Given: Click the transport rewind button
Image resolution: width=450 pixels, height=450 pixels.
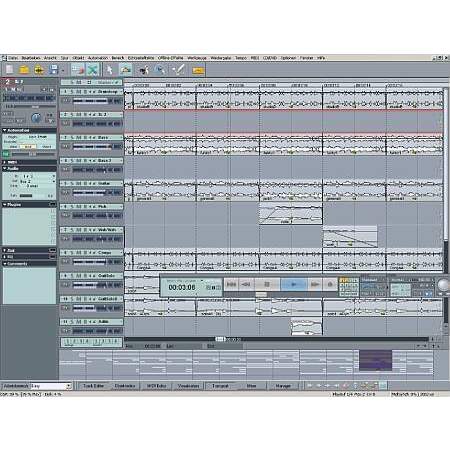Looking at the screenshot, I should (x=246, y=284).
